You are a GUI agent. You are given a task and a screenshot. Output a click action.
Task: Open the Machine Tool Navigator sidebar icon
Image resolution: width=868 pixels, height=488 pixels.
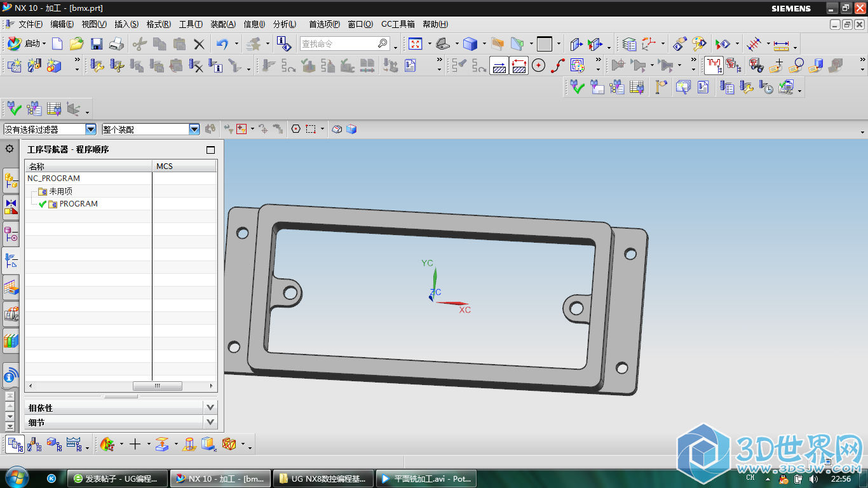11,313
